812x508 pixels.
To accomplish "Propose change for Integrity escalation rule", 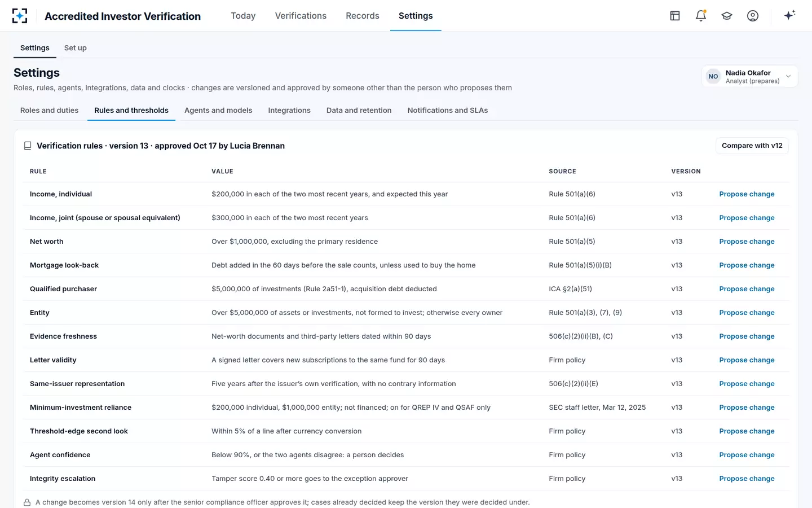I will coord(747,479).
